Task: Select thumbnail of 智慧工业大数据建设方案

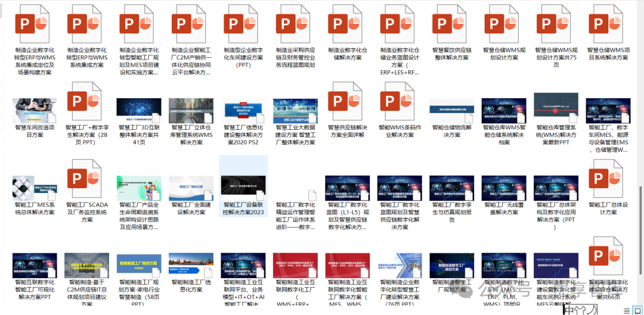Action: [x=295, y=111]
